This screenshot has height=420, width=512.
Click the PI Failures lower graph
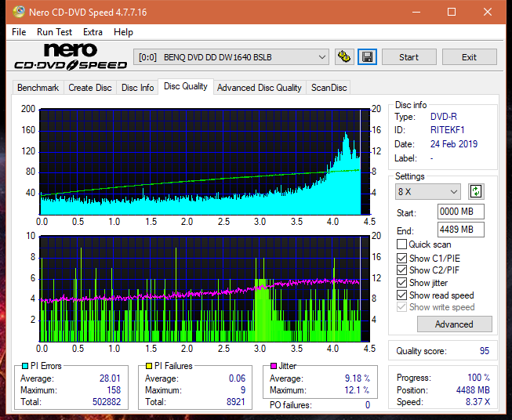(205, 289)
